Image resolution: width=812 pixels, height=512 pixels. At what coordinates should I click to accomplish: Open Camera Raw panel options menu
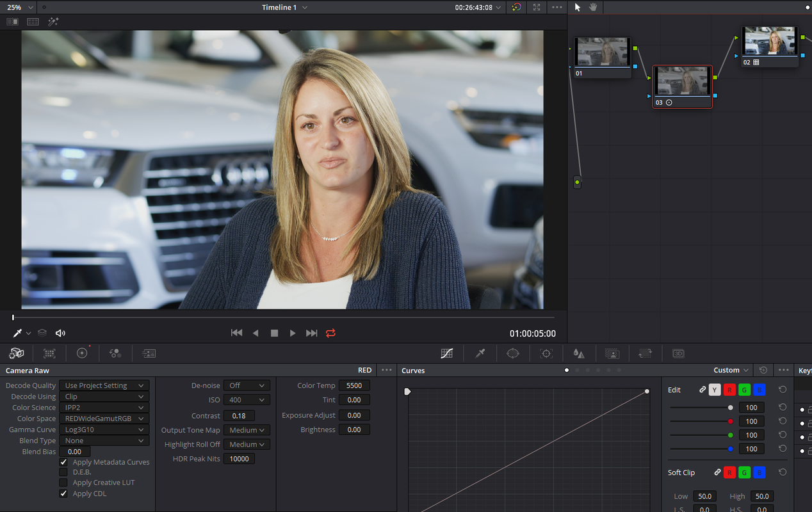click(386, 370)
